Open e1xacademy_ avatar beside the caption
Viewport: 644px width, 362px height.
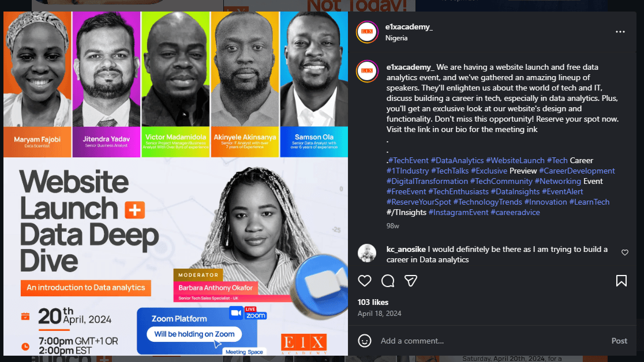coord(367,71)
